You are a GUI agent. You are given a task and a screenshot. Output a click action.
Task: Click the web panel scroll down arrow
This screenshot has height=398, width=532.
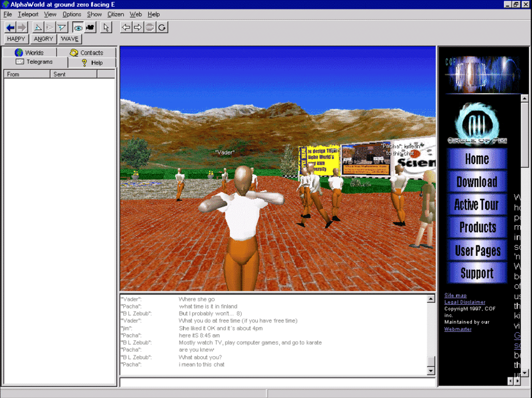point(524,373)
